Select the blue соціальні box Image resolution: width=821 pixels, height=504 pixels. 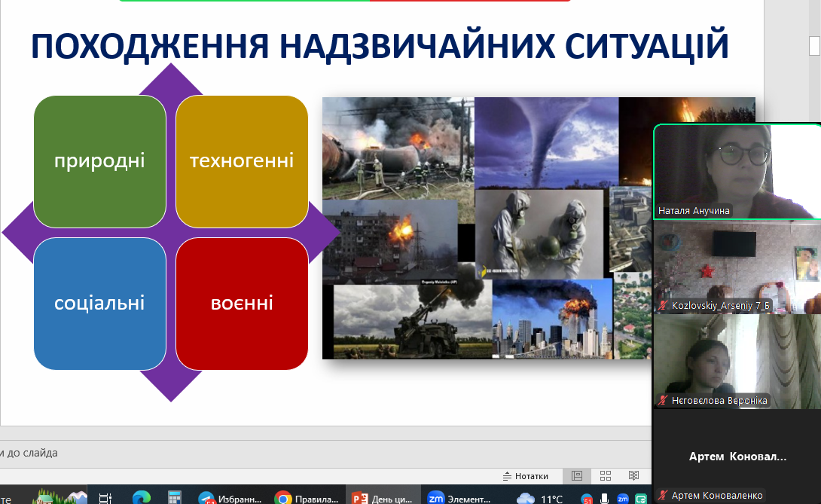(99, 304)
